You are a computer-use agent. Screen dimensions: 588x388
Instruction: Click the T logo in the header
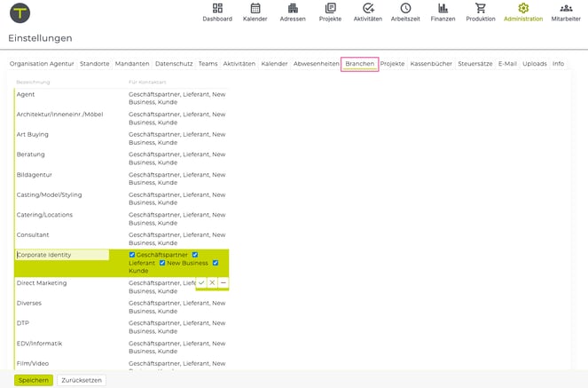pyautogui.click(x=20, y=12)
